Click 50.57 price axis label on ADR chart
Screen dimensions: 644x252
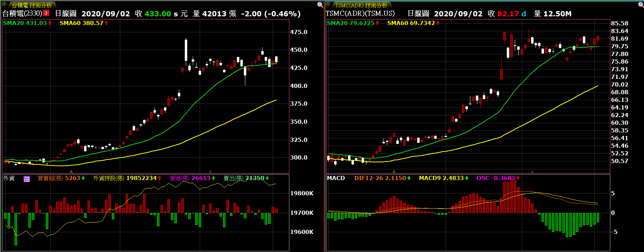[x=620, y=161]
